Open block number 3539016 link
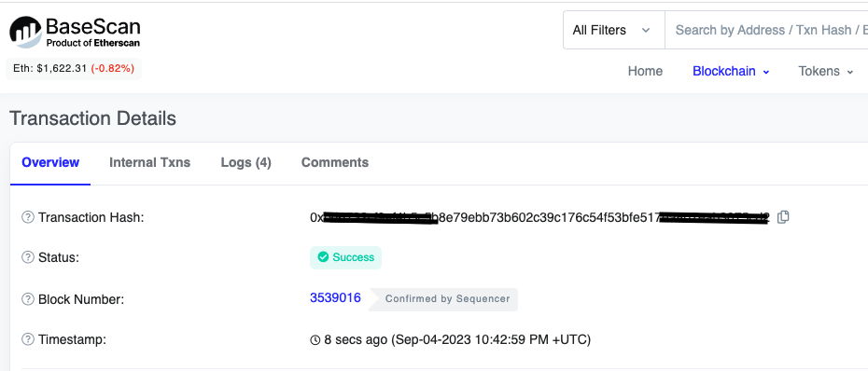 click(x=335, y=298)
